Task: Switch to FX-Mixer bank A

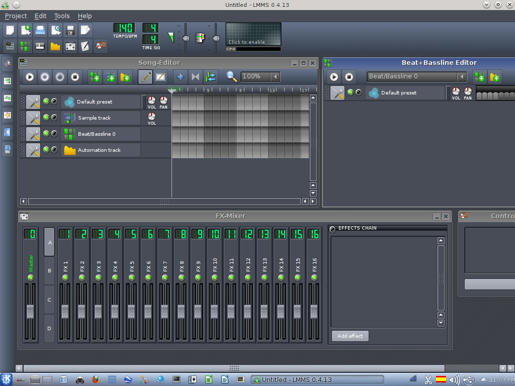Action: coord(49,242)
